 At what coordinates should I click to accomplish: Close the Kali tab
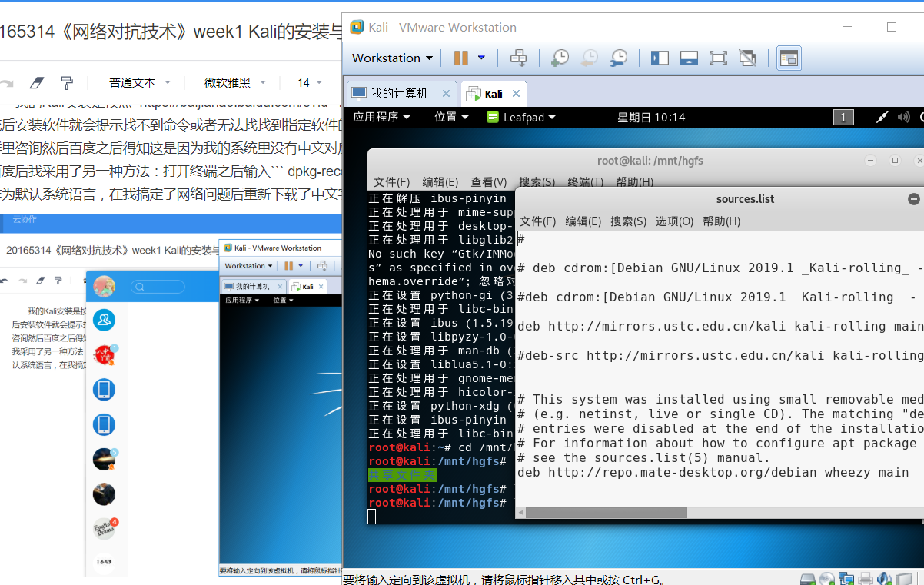(516, 94)
